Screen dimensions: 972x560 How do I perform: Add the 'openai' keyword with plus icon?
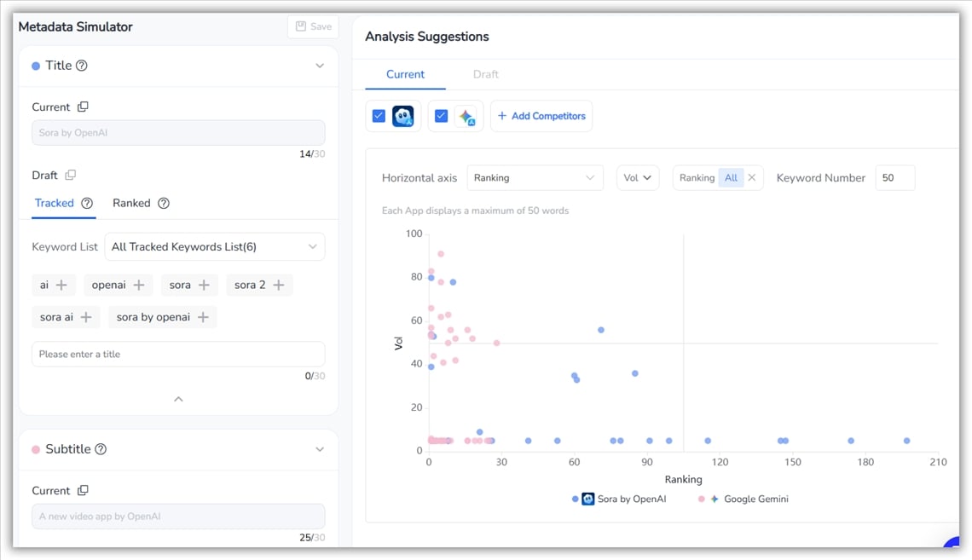tap(139, 285)
